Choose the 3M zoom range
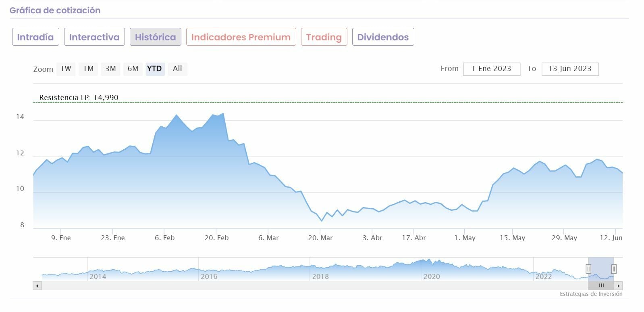 tap(111, 69)
